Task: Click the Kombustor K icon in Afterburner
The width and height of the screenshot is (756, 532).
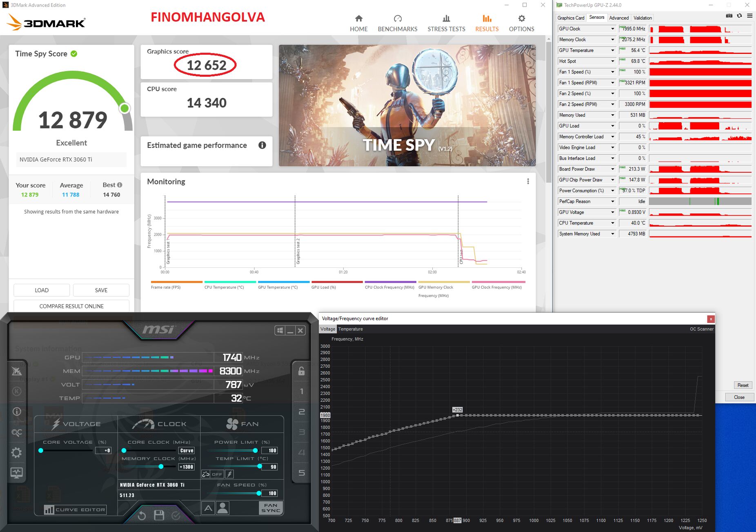Action: coord(17,391)
